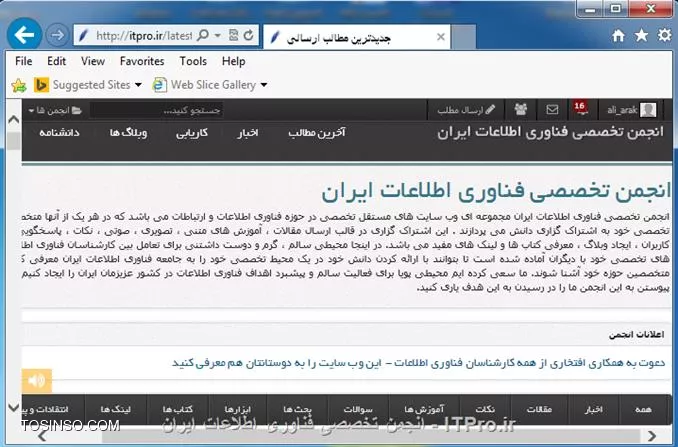The width and height of the screenshot is (678, 447).
Task: Open the Tools gear icon
Action: point(664,35)
